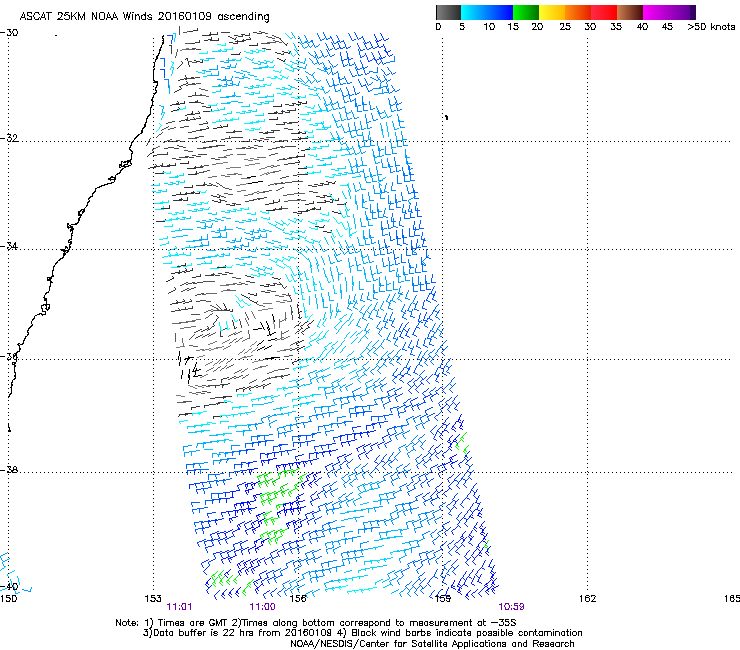Click the title 'ASCAT 25KM NOAA Winds 20160109 ascending'
This screenshot has width=740, height=650.
coord(144,17)
